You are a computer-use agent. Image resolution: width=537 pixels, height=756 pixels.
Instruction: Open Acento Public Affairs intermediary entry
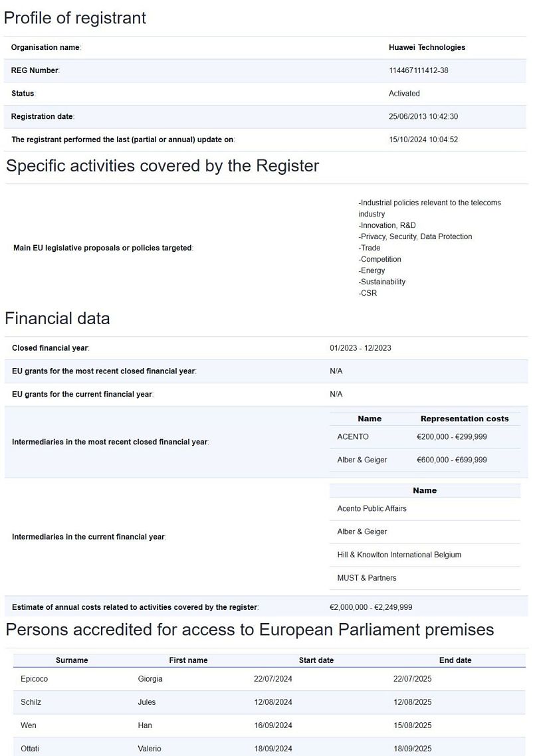click(x=372, y=509)
